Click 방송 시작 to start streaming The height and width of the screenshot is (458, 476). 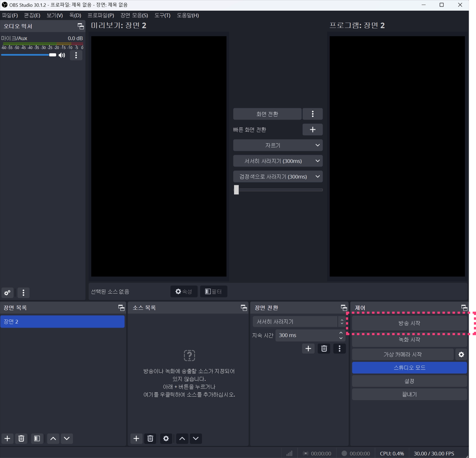click(409, 323)
